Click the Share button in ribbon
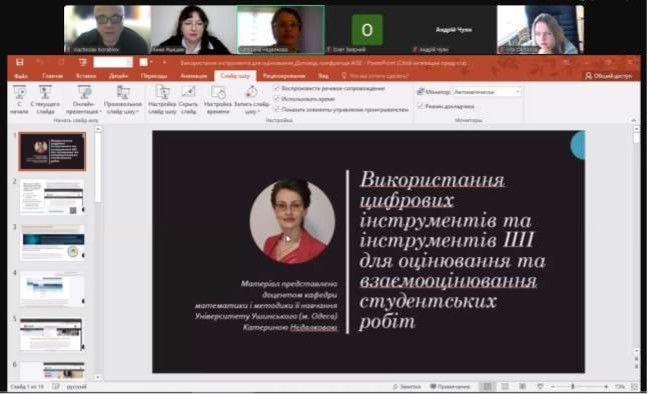Image resolution: width=648 pixels, height=394 pixels. (609, 76)
